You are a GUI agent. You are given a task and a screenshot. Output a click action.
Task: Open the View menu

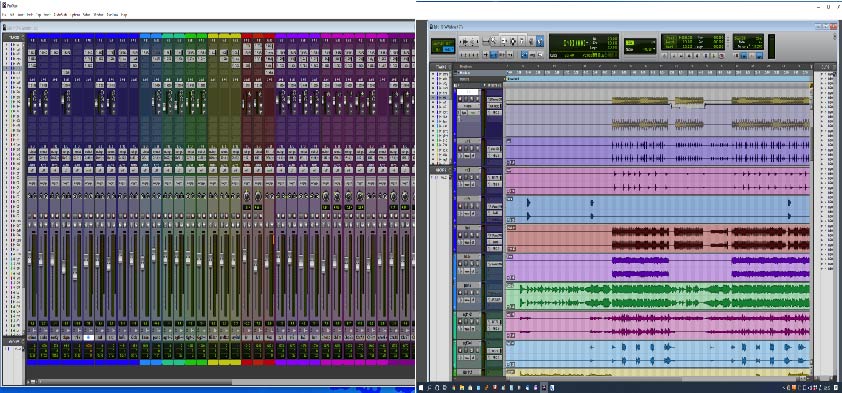pos(20,14)
